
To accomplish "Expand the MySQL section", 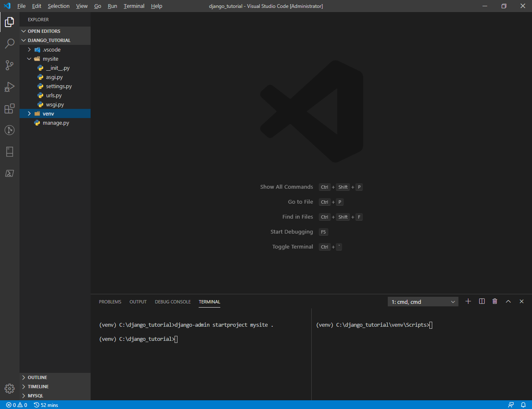I will click(55, 396).
